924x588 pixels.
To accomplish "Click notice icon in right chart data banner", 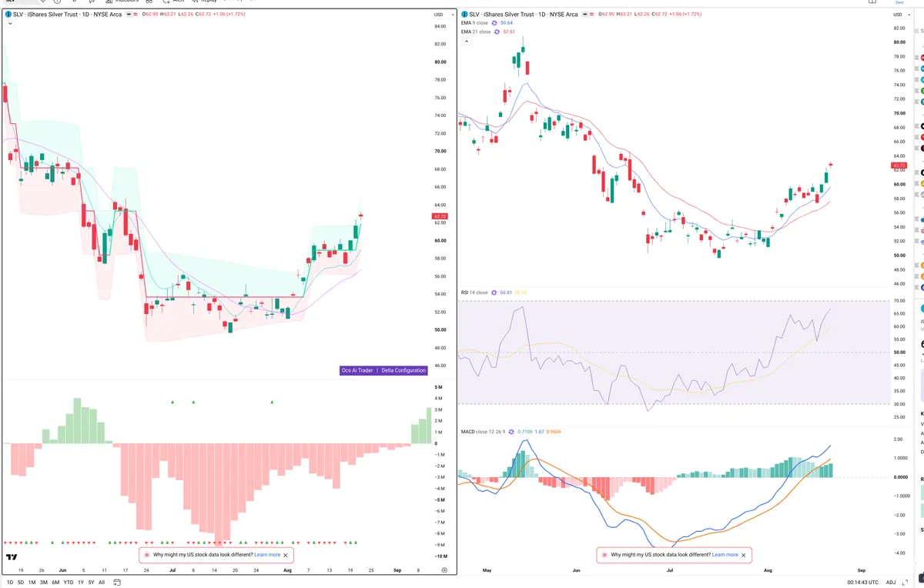I will point(603,554).
